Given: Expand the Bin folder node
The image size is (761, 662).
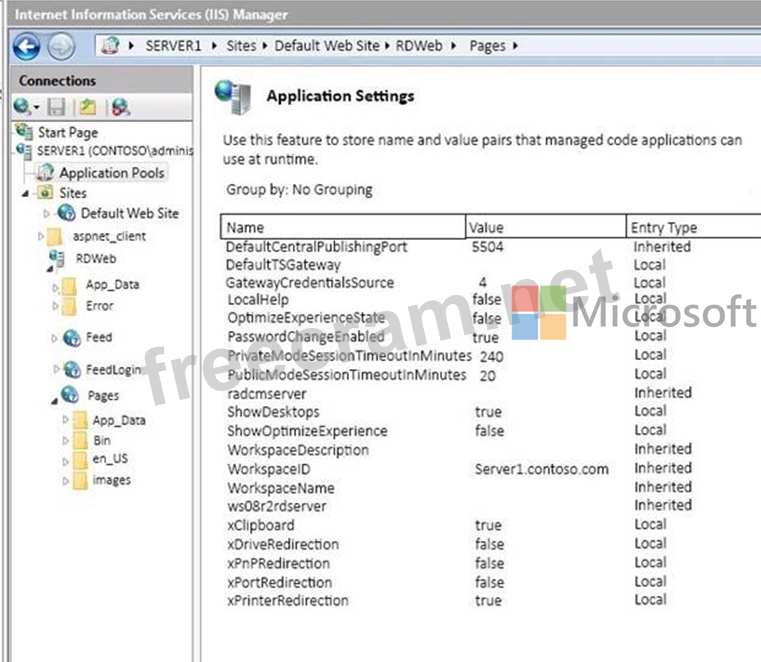Looking at the screenshot, I should (x=66, y=440).
